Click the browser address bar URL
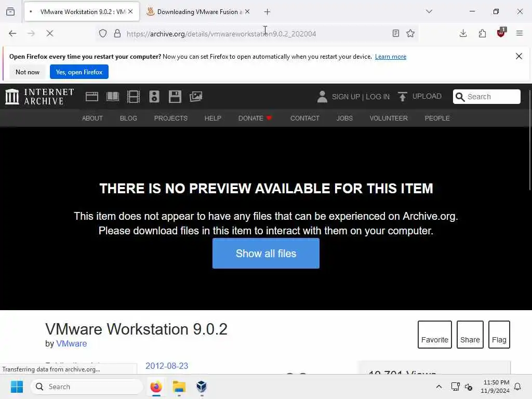 [221, 34]
